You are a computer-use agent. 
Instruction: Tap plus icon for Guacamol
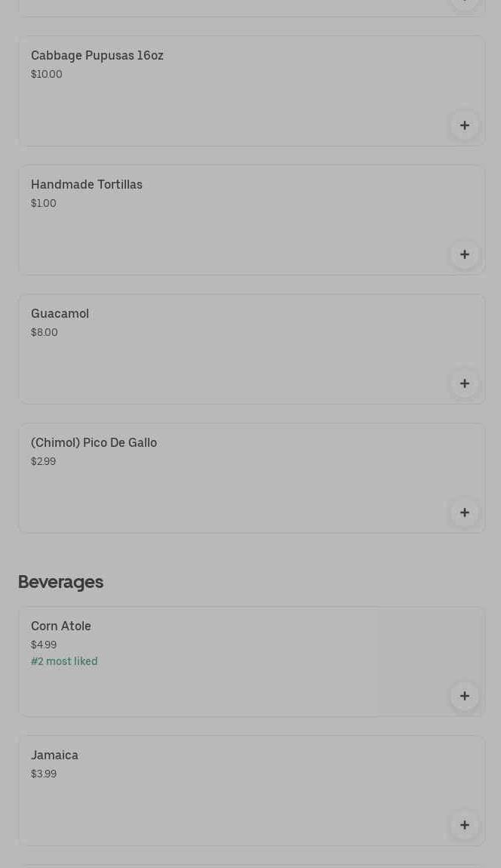point(465,383)
